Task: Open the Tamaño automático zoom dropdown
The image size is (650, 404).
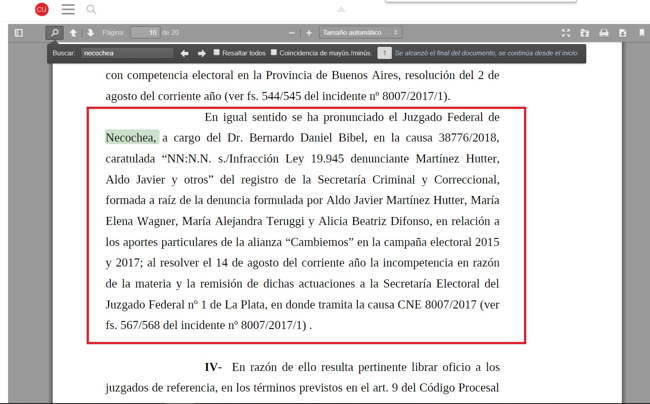Action: 360,33
